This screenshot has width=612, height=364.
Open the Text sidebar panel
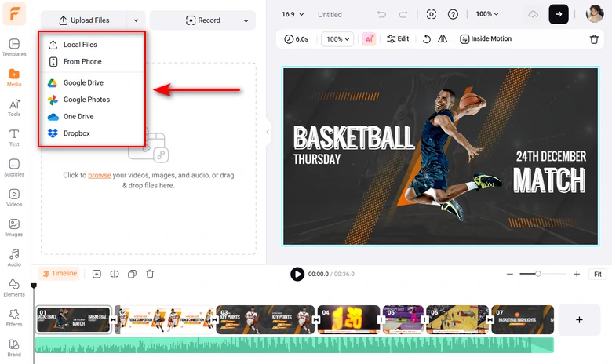pyautogui.click(x=14, y=137)
